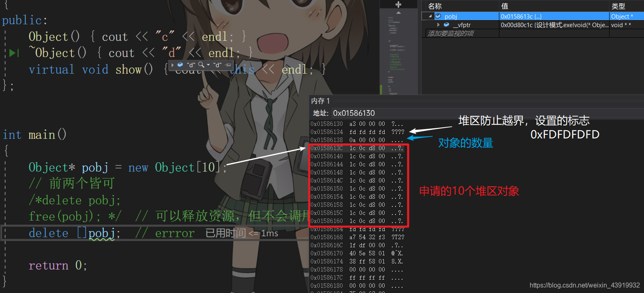The height and width of the screenshot is (293, 644).
Task: Click the pobj identifier in the delete statement
Action: (101, 234)
